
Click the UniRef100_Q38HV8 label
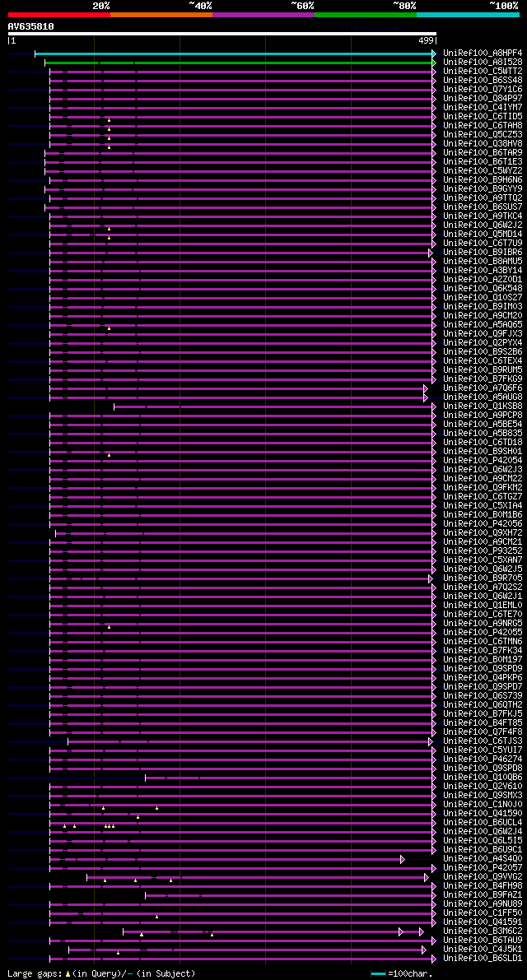(x=483, y=144)
